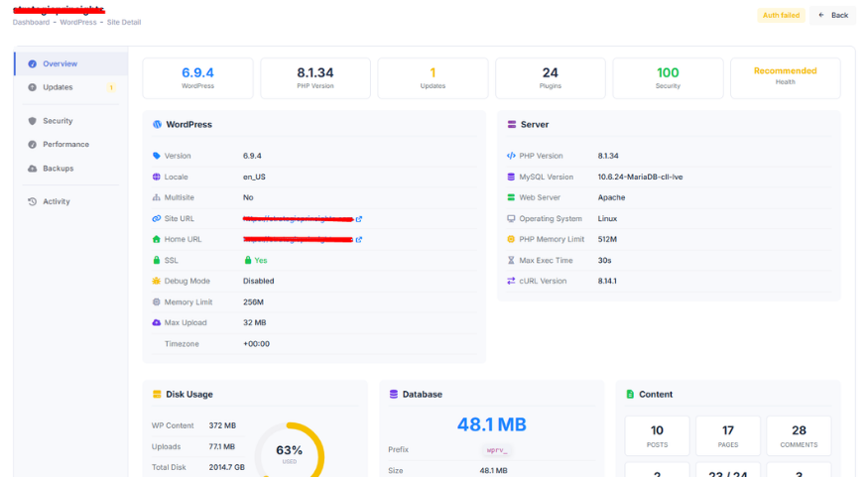Go back with the Back button

(833, 15)
